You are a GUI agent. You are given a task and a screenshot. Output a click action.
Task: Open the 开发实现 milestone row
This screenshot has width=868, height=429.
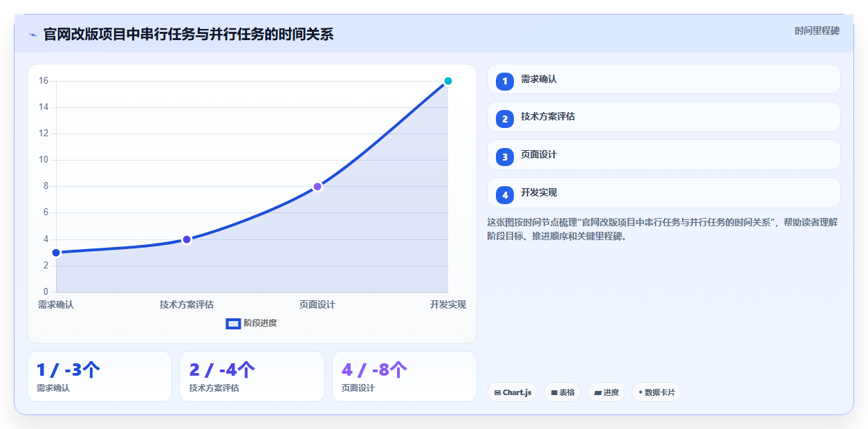point(664,193)
